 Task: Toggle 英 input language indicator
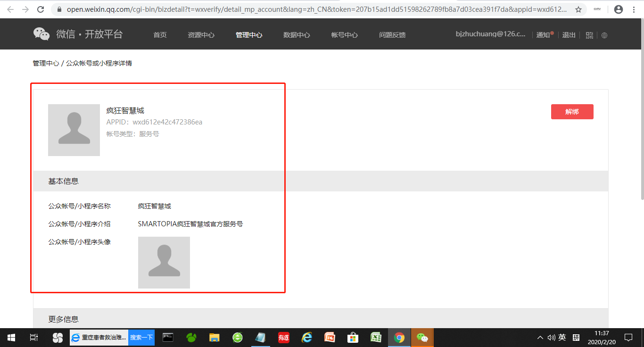point(562,338)
